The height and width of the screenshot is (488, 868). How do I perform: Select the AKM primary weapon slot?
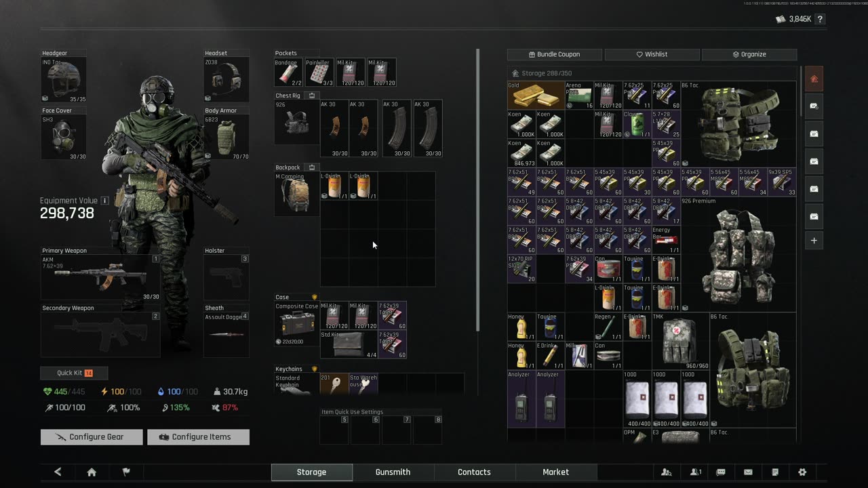(100, 277)
